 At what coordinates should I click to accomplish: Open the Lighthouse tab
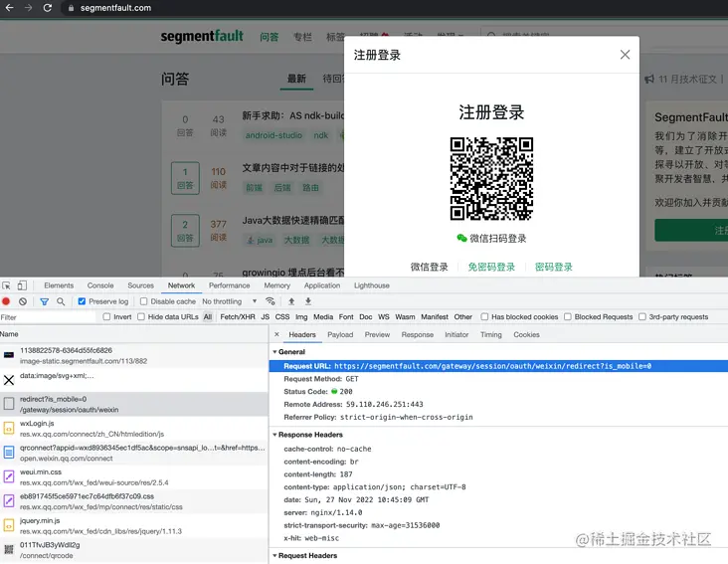pos(372,285)
